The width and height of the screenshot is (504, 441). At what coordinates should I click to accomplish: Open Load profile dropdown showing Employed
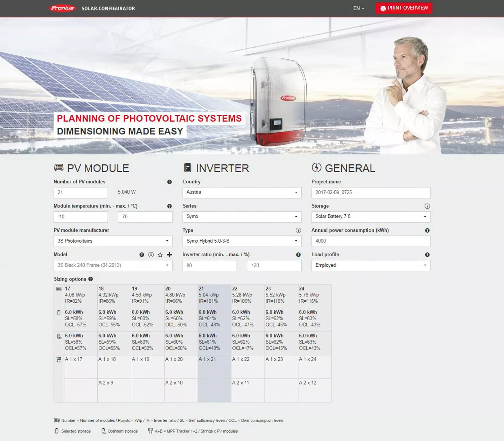371,265
